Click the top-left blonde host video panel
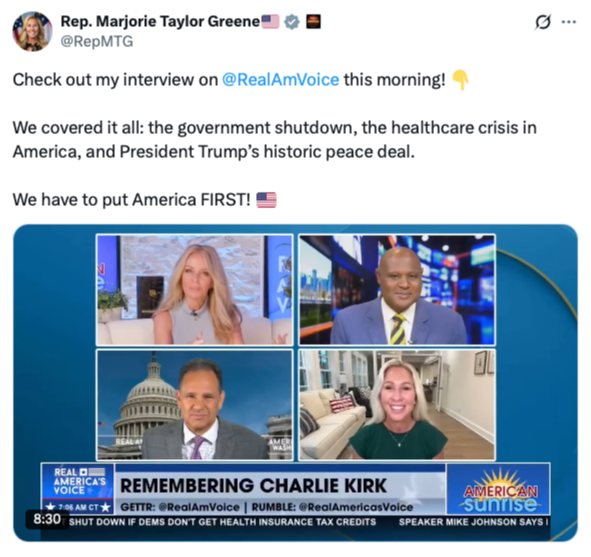The image size is (591, 557). point(194,289)
